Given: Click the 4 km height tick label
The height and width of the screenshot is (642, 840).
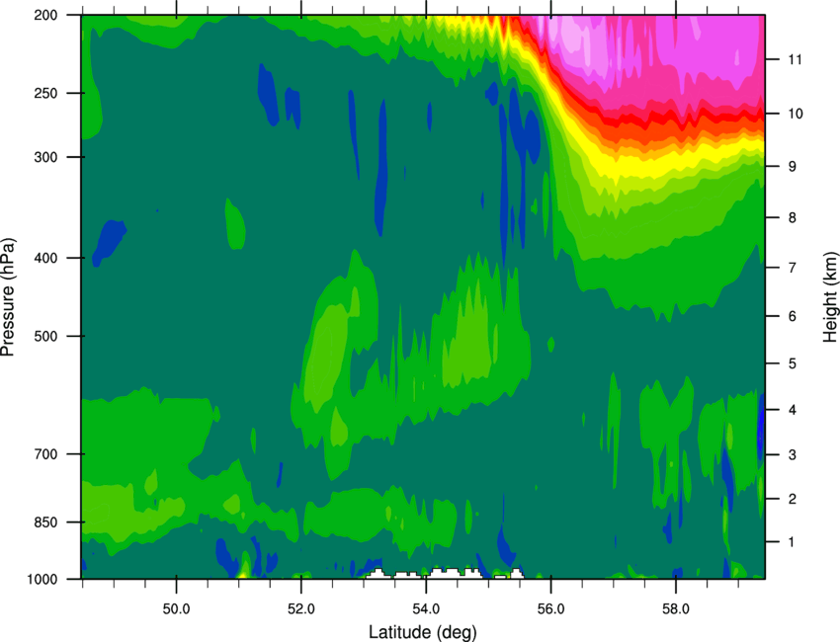Looking at the screenshot, I should click(x=793, y=410).
